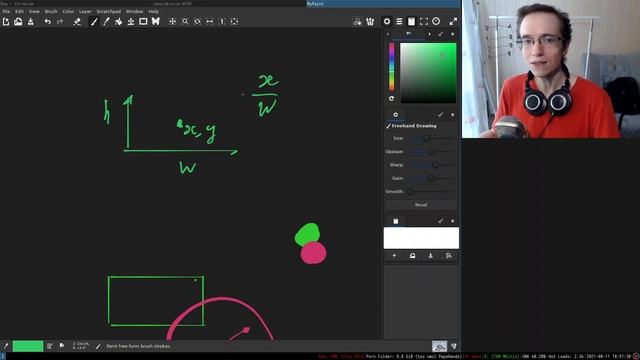Click the New document icon

pos(6,22)
